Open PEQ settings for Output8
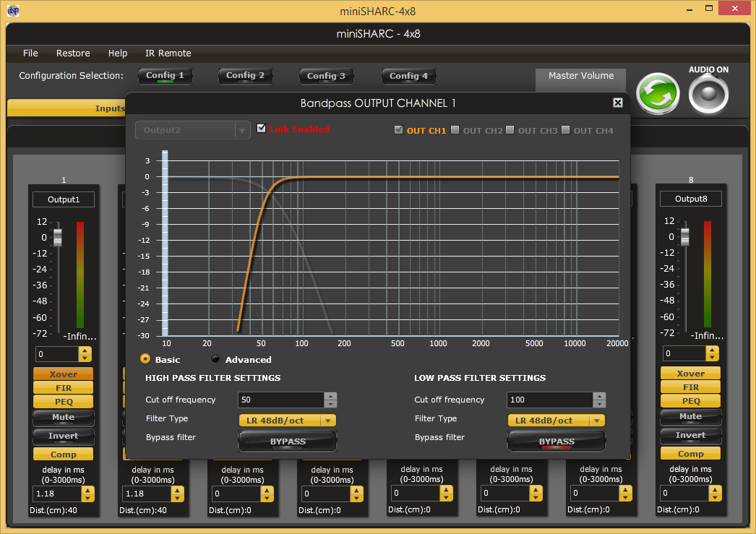The width and height of the screenshot is (756, 534). [690, 401]
